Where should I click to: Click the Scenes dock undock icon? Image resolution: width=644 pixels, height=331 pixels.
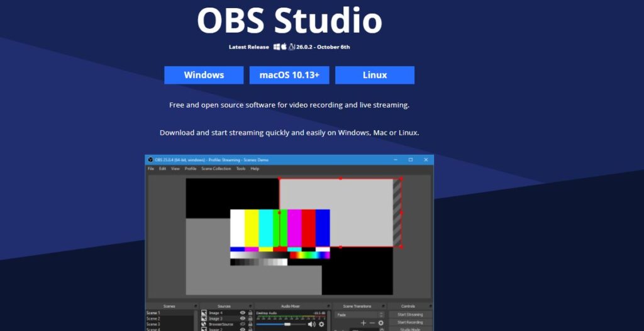coord(196,306)
